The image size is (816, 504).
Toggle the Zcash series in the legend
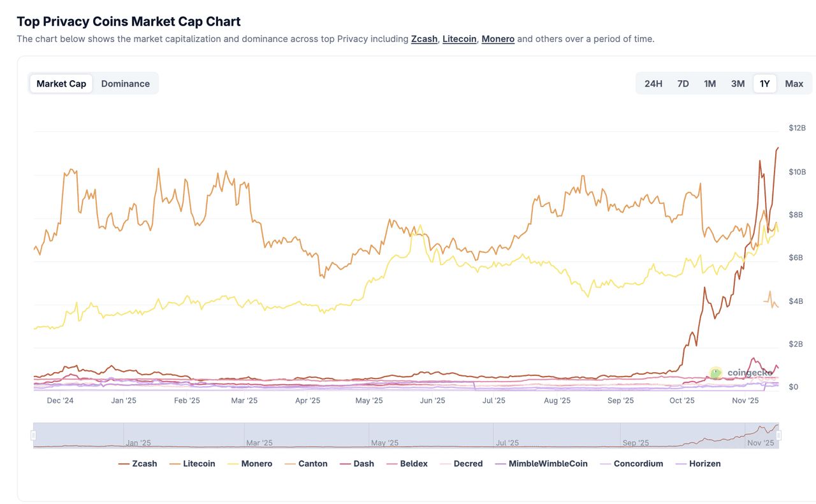(138, 464)
